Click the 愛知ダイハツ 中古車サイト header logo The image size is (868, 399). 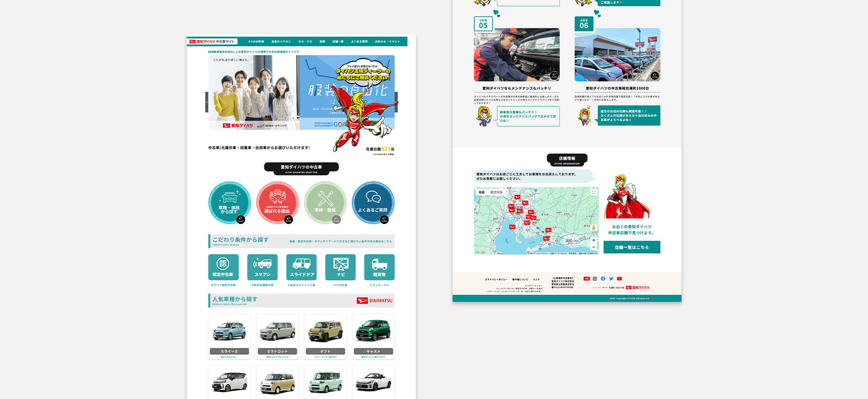(x=212, y=42)
